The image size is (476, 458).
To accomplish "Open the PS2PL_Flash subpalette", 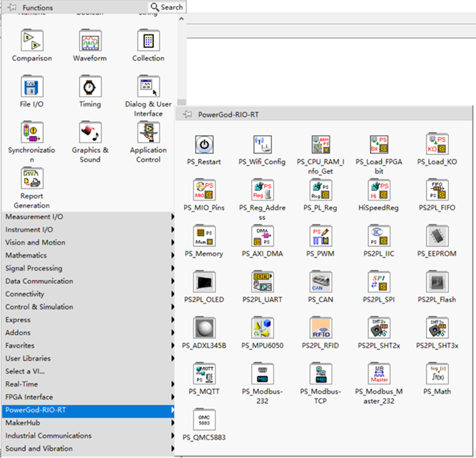I will 437,281.
